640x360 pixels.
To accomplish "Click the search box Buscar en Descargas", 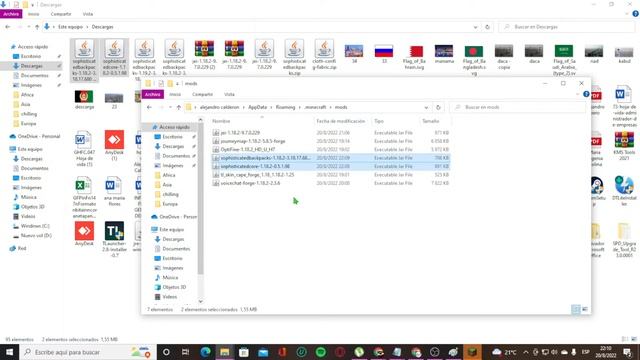I will click(567, 27).
